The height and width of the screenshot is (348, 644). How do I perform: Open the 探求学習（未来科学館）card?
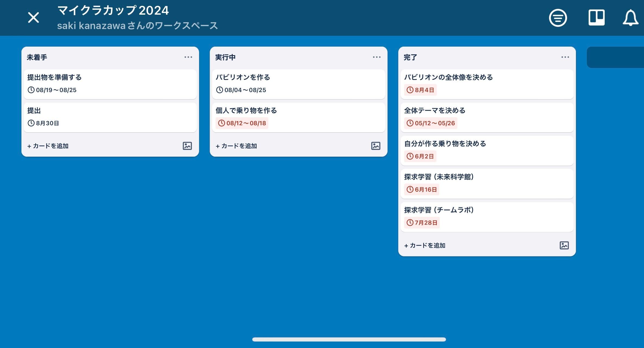[487, 184]
